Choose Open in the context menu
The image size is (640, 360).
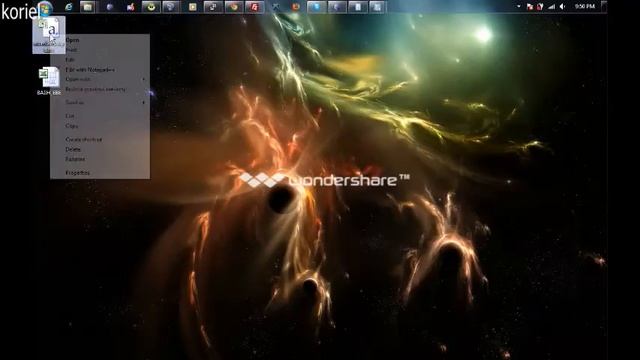click(100, 40)
